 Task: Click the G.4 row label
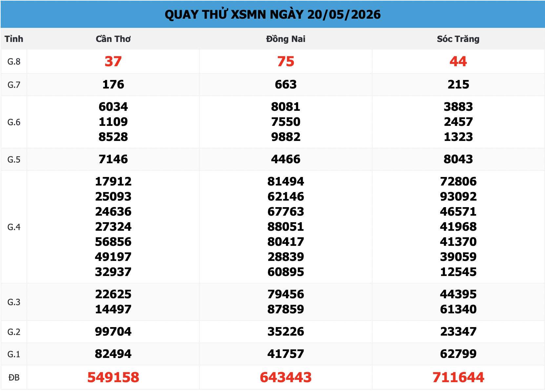click(x=14, y=227)
